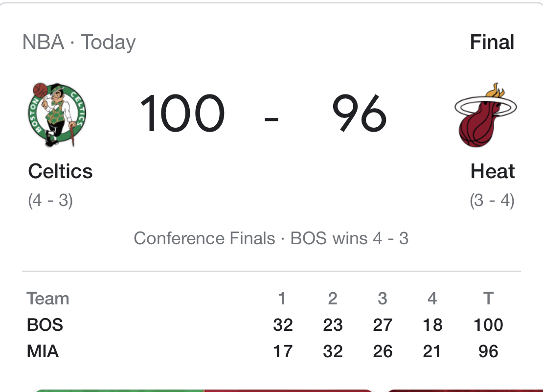Image resolution: width=543 pixels, height=392 pixels.
Task: Open the Celtics team name link
Action: point(60,171)
